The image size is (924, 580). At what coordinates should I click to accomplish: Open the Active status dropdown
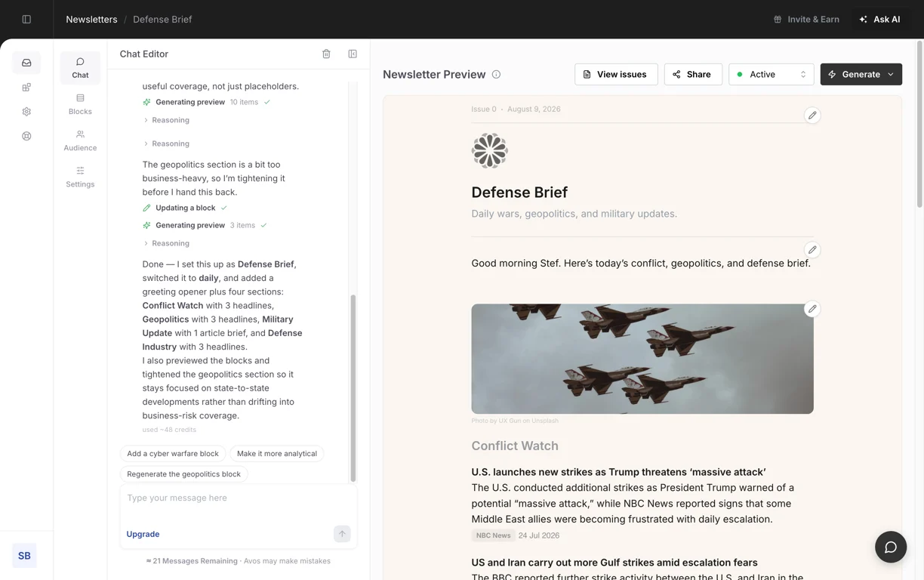pyautogui.click(x=771, y=74)
